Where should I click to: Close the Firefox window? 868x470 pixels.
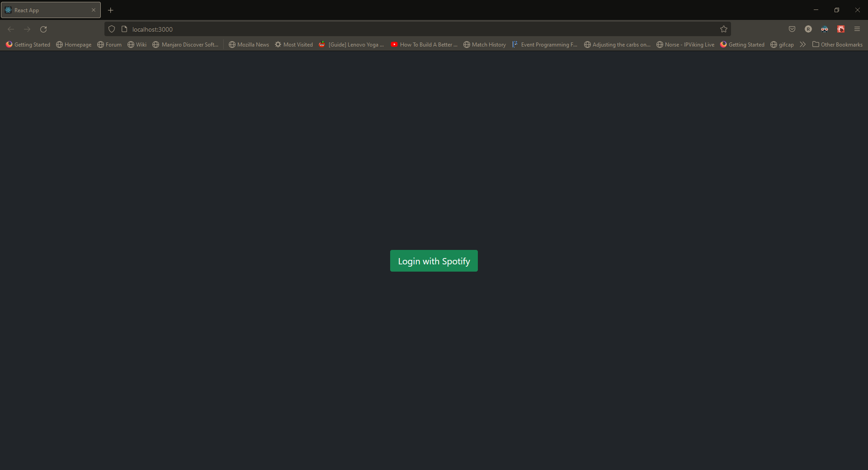tap(858, 10)
